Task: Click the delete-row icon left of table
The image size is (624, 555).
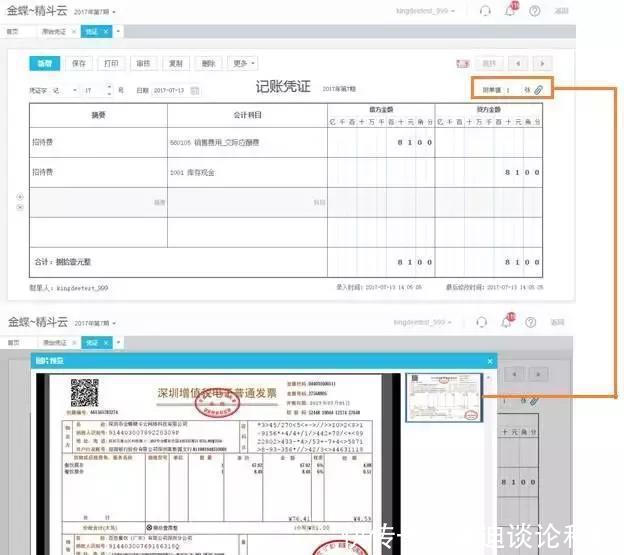Action: coord(20,207)
